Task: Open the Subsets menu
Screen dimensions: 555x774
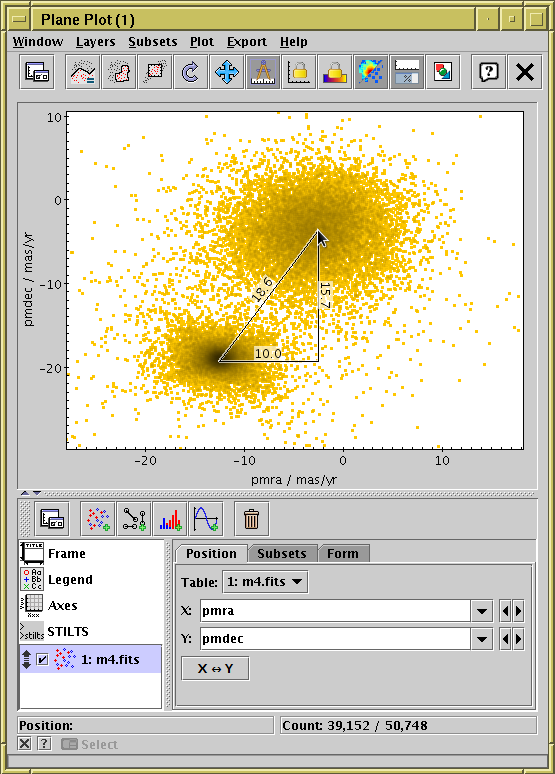Action: pyautogui.click(x=153, y=42)
